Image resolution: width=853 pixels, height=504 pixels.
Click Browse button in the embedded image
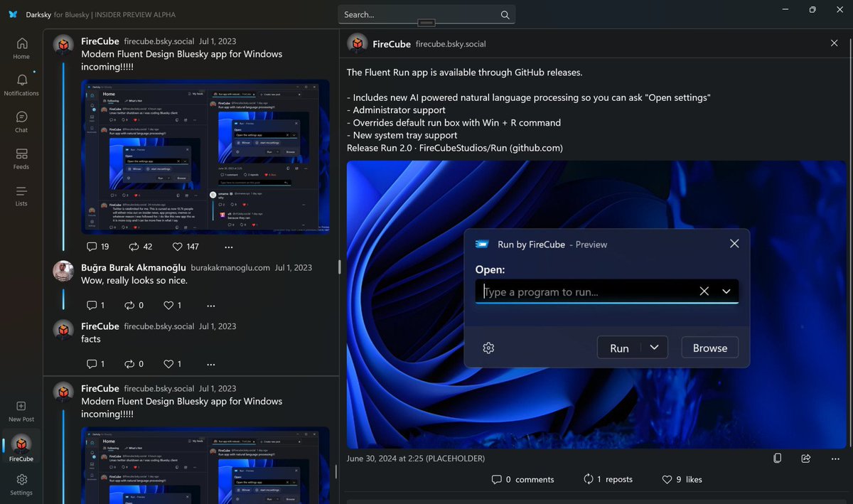(x=710, y=348)
